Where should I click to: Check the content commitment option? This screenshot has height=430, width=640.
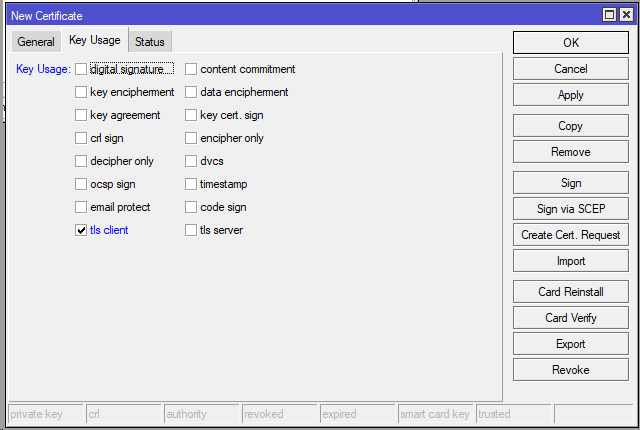point(191,69)
